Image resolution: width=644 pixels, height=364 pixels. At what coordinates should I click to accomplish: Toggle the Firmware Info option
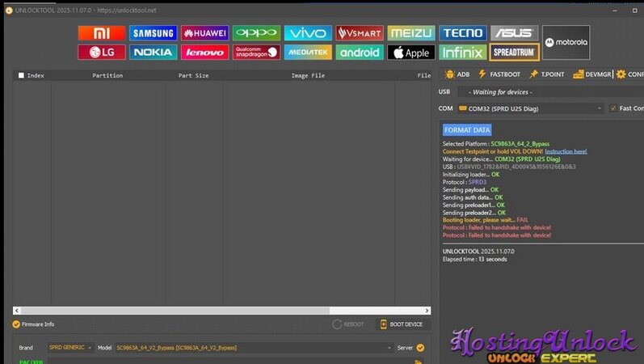coord(16,324)
